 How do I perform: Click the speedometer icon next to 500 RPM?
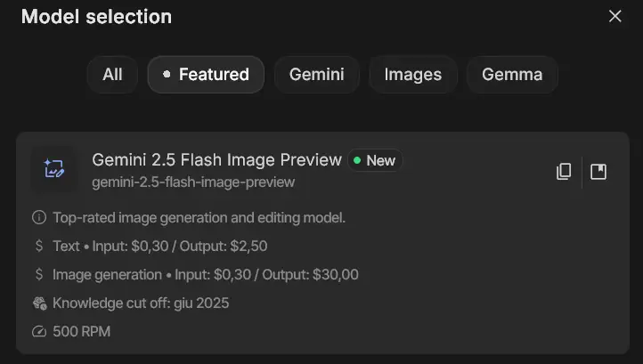[39, 331]
